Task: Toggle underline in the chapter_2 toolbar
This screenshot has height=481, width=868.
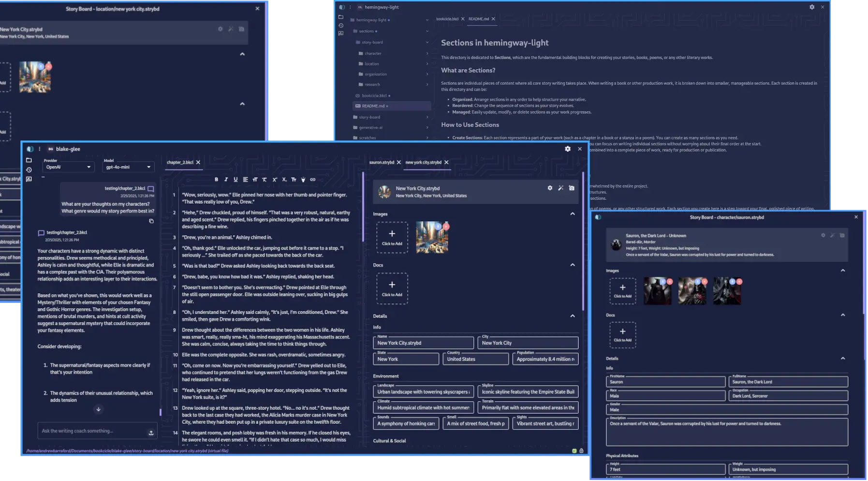Action: (x=235, y=180)
